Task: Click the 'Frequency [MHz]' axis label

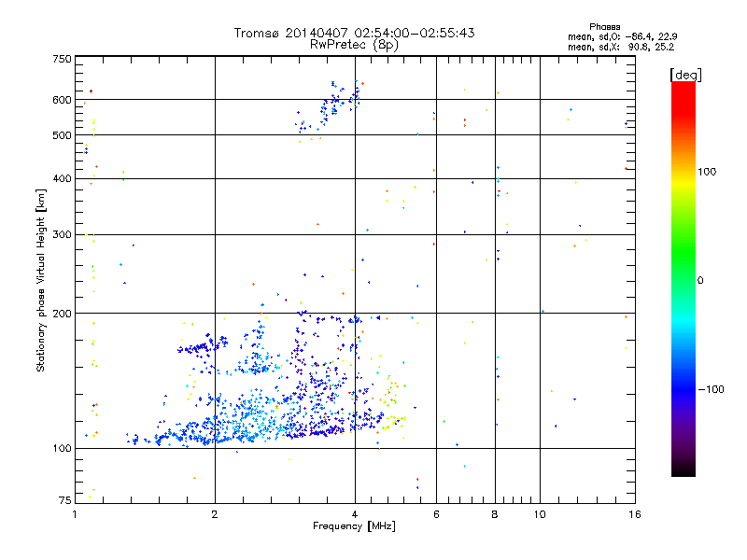Action: pyautogui.click(x=354, y=526)
